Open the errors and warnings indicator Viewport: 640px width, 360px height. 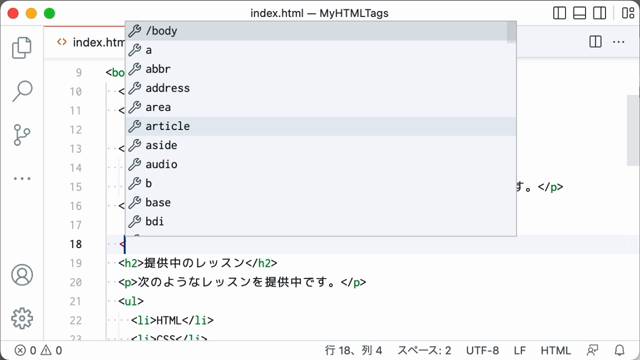point(38,350)
